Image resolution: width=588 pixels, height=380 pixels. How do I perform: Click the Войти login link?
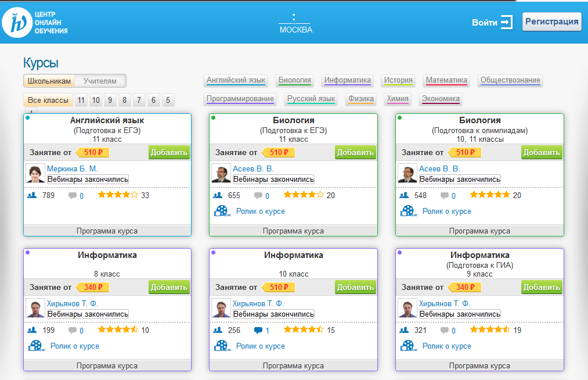[485, 23]
